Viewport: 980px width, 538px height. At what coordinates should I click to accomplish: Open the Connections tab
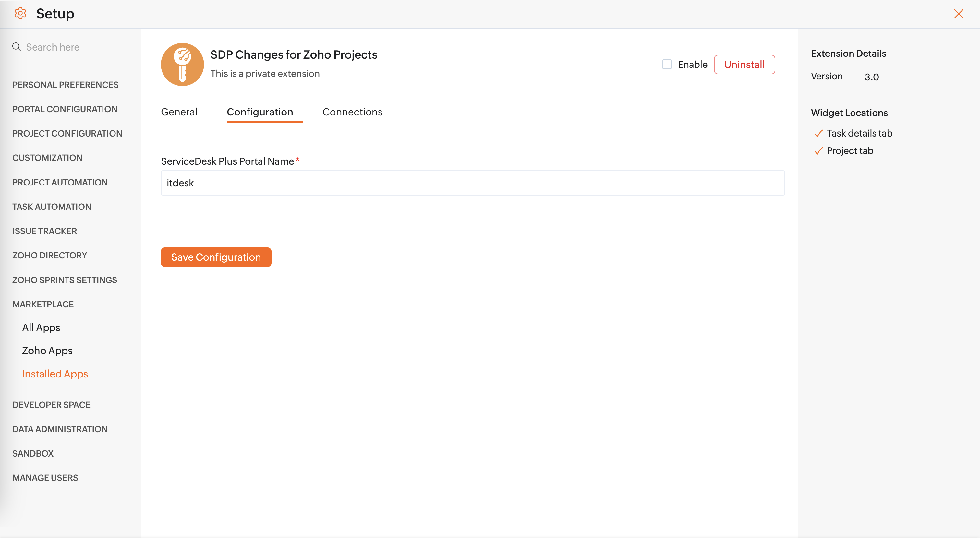coord(352,112)
